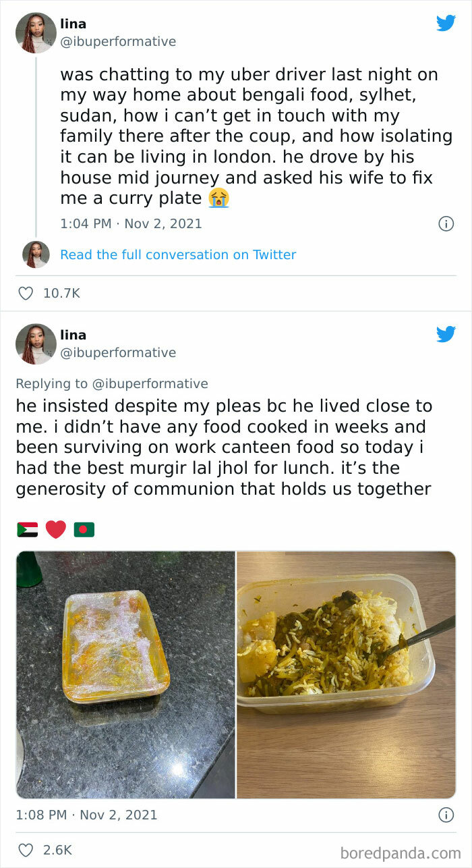Like the reply tweet via its heart icon

[26, 850]
